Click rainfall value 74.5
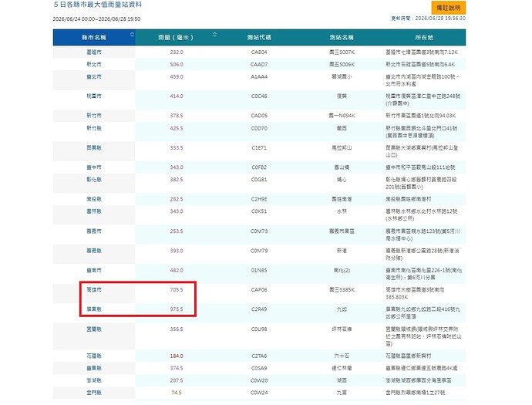Viewport: 532px width, 405px height. [x=177, y=393]
